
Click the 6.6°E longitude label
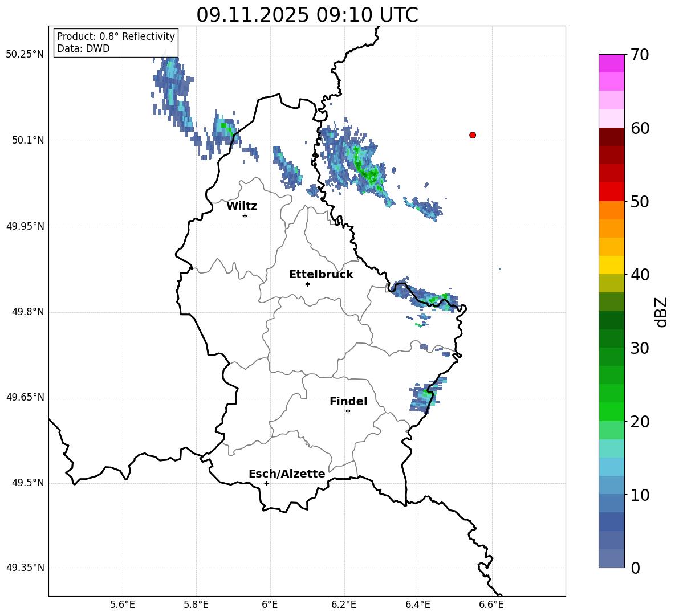(x=491, y=605)
